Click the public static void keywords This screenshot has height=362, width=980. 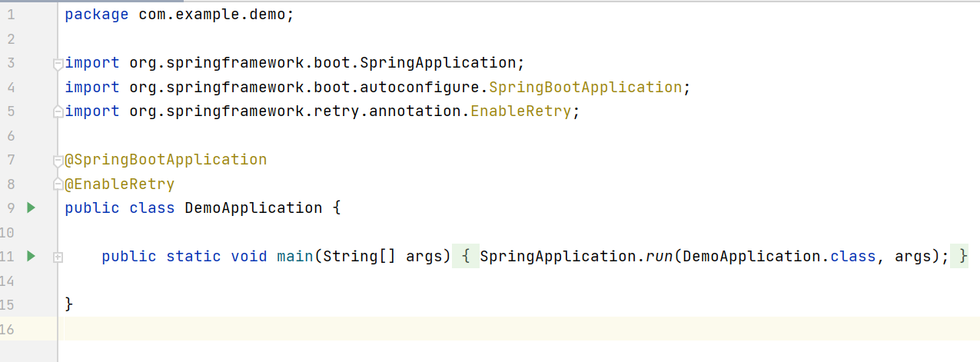(184, 257)
